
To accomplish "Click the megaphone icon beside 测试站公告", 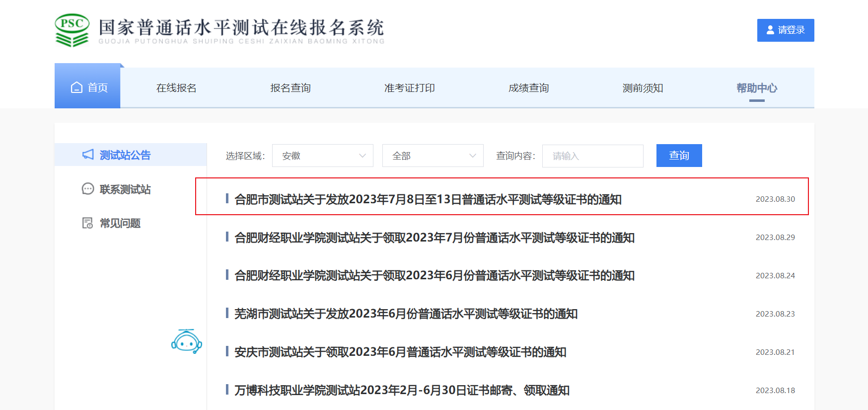I will (88, 155).
